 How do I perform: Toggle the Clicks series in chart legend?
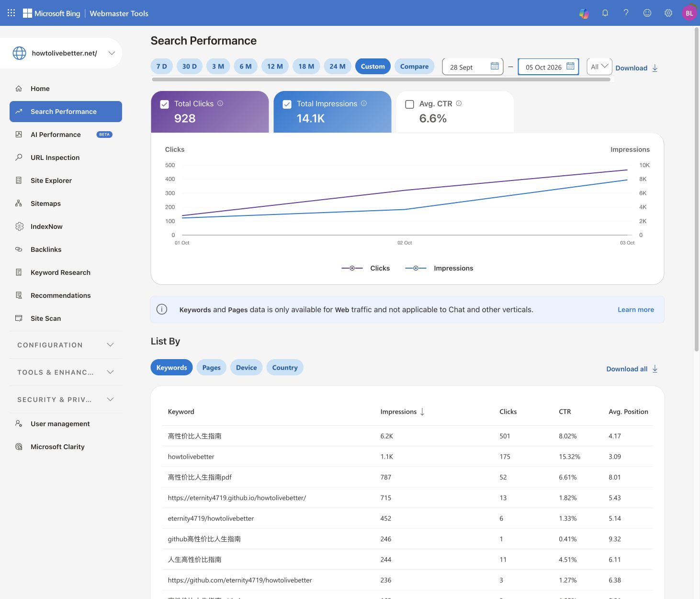(366, 268)
